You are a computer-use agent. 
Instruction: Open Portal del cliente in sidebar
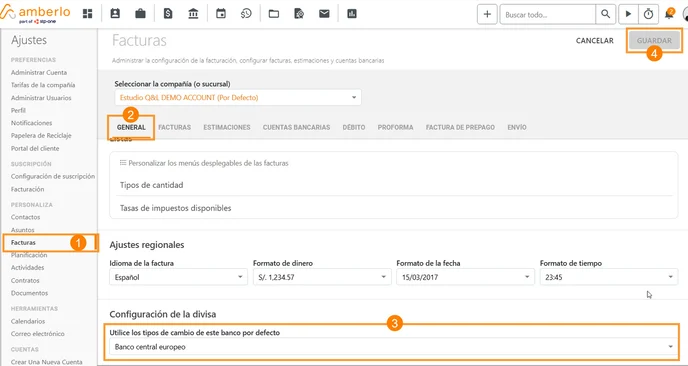coord(35,148)
